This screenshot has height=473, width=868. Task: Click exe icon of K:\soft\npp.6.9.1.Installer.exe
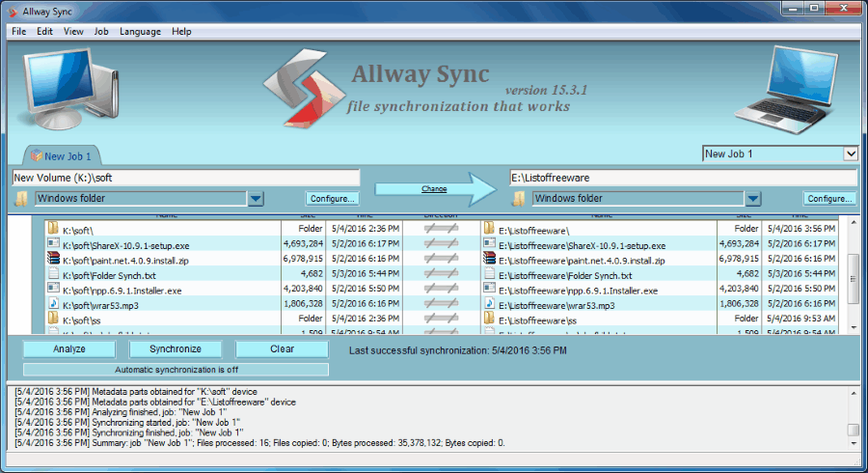pyautogui.click(x=53, y=288)
